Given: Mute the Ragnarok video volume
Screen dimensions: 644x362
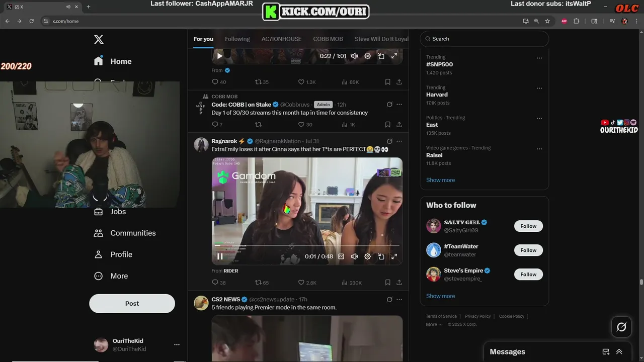Looking at the screenshot, I should (354, 256).
